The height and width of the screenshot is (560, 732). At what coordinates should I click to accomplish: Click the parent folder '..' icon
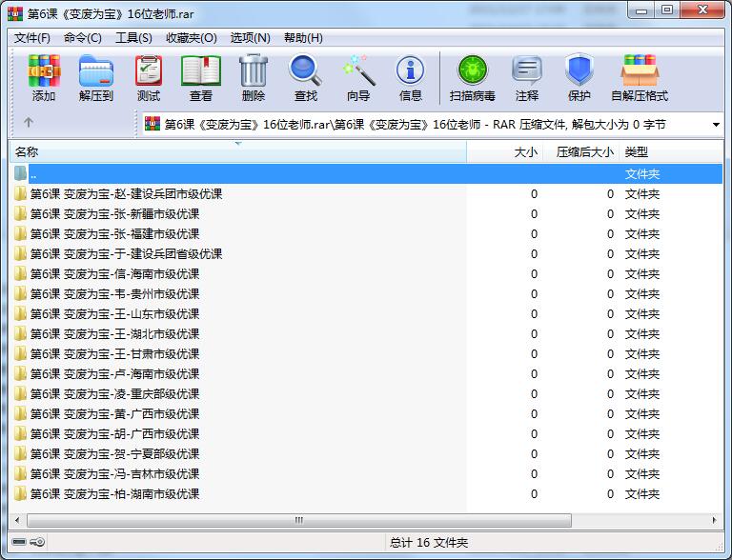point(20,173)
